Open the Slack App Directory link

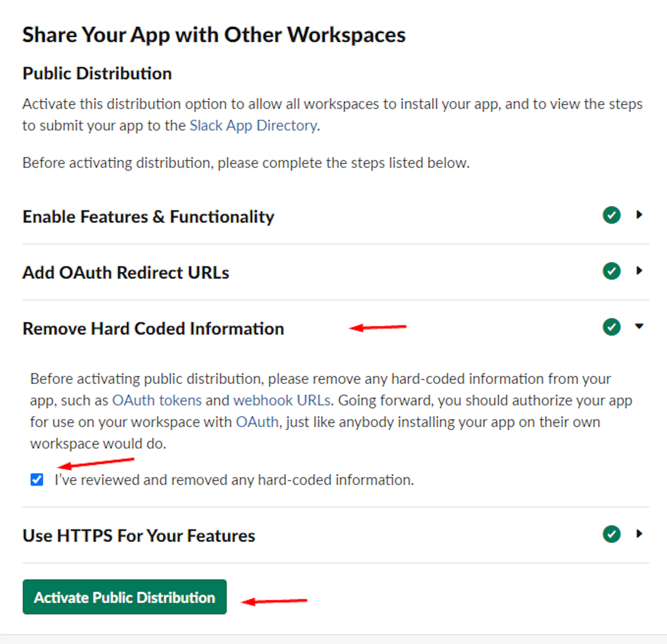253,126
